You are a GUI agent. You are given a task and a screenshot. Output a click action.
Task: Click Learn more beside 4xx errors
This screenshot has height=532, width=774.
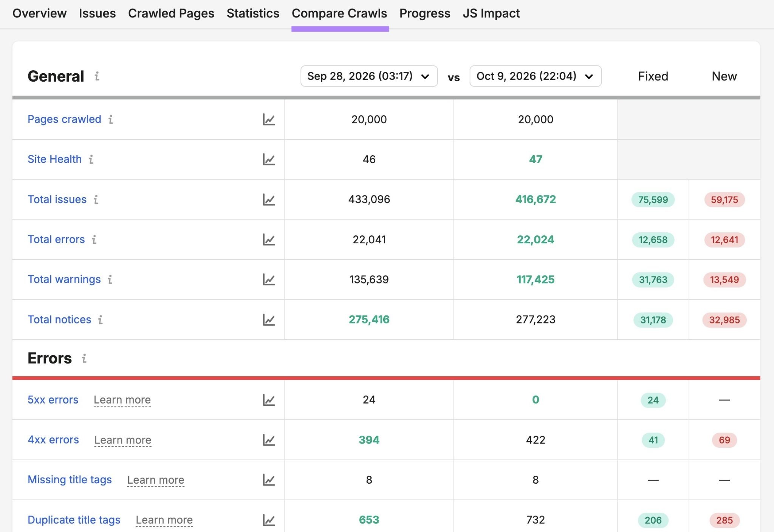(123, 440)
